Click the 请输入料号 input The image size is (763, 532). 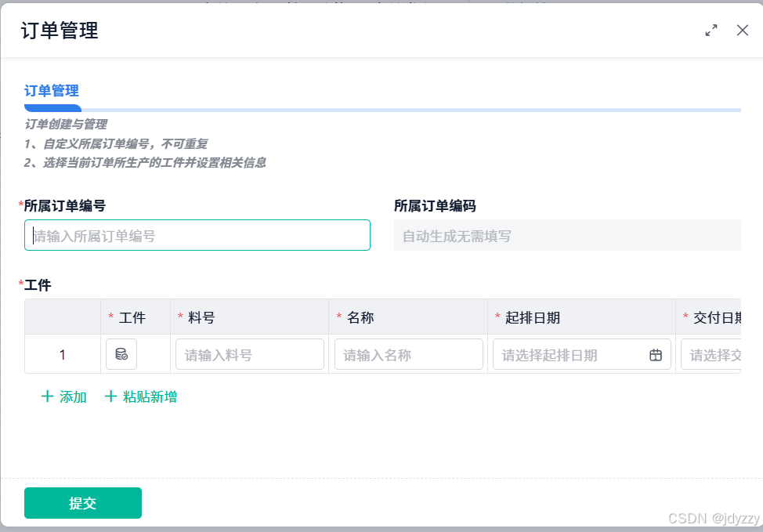coord(250,354)
